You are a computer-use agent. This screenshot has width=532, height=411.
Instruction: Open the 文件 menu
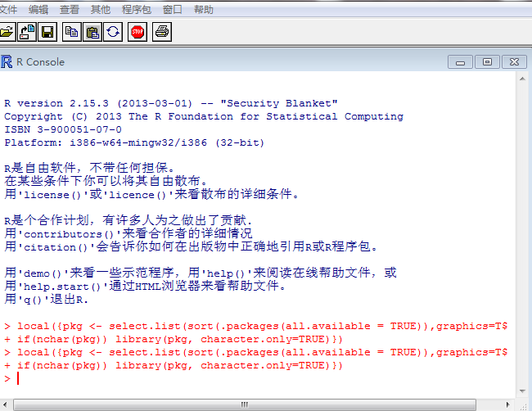(x=8, y=10)
